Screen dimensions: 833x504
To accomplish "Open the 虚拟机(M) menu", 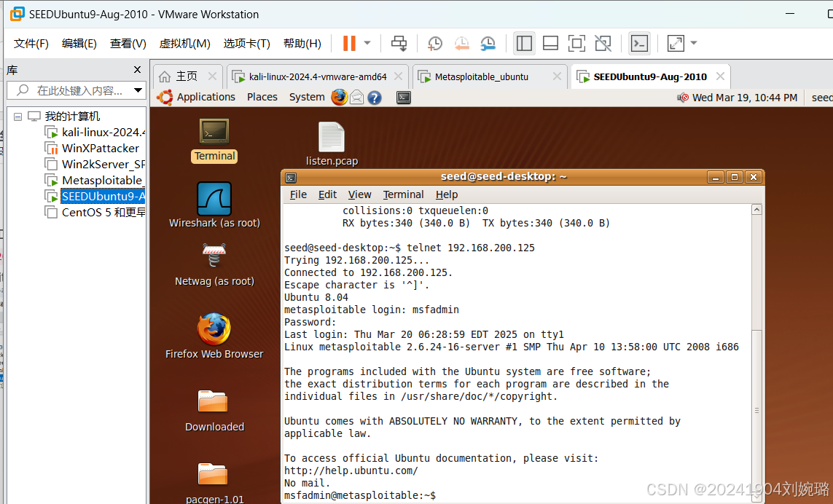I will tap(185, 44).
